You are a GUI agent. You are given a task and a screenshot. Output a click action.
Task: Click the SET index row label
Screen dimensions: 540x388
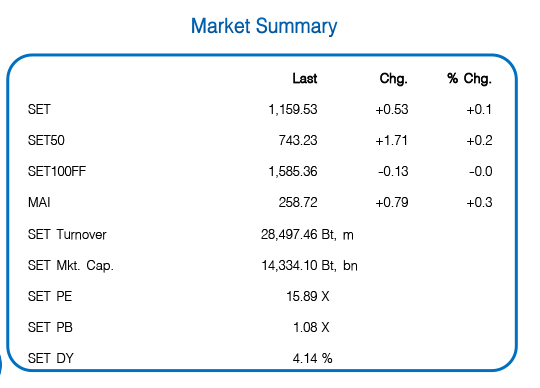[39, 109]
